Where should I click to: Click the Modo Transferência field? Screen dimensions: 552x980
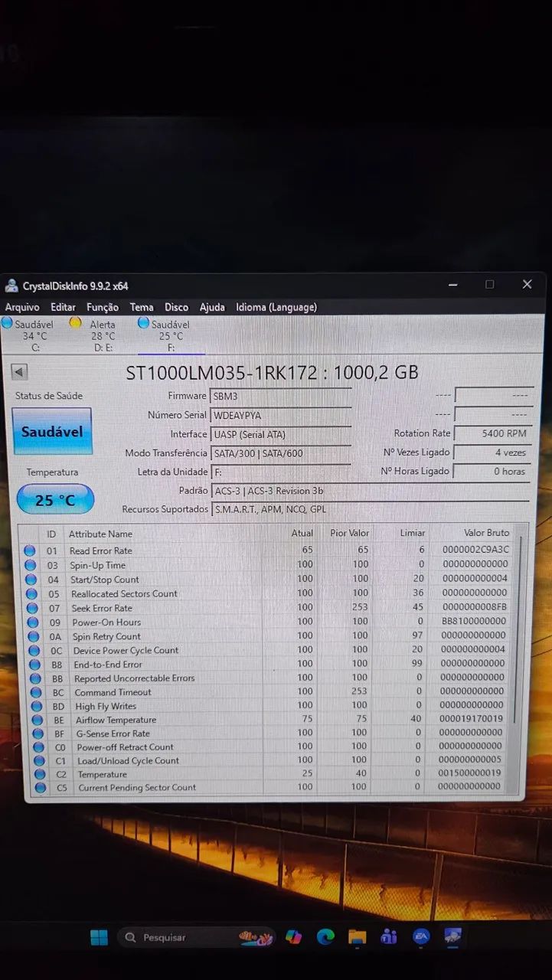[280, 453]
